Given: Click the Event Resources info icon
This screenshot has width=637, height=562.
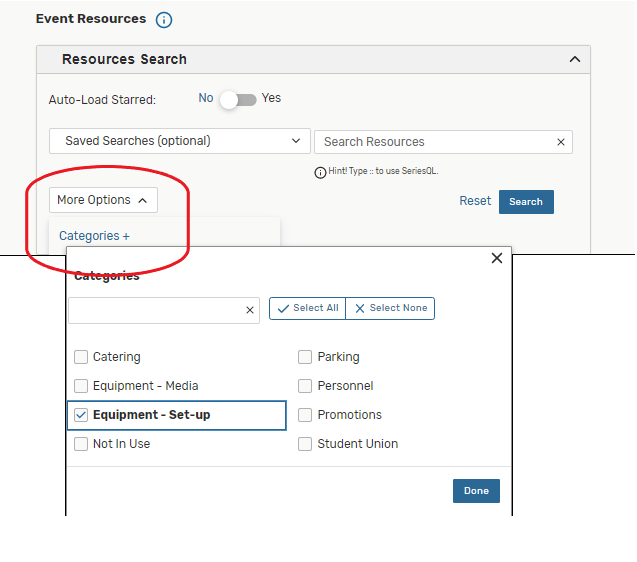Looking at the screenshot, I should pos(164,20).
